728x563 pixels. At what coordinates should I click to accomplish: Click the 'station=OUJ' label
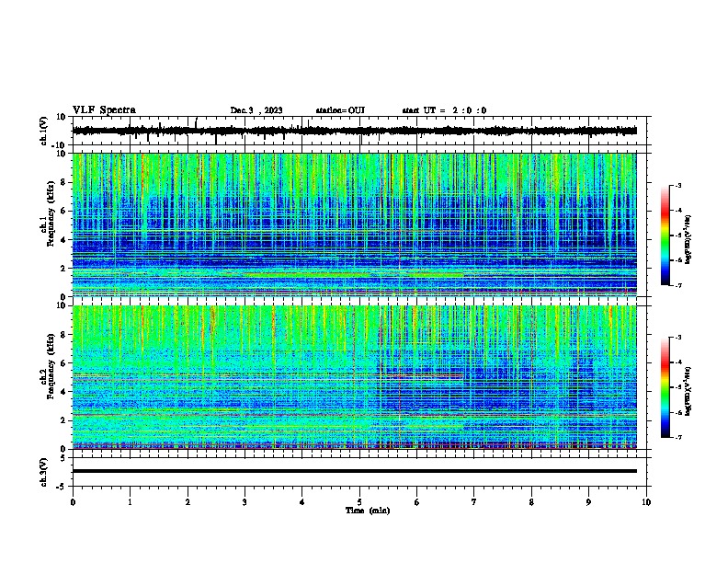(x=340, y=110)
